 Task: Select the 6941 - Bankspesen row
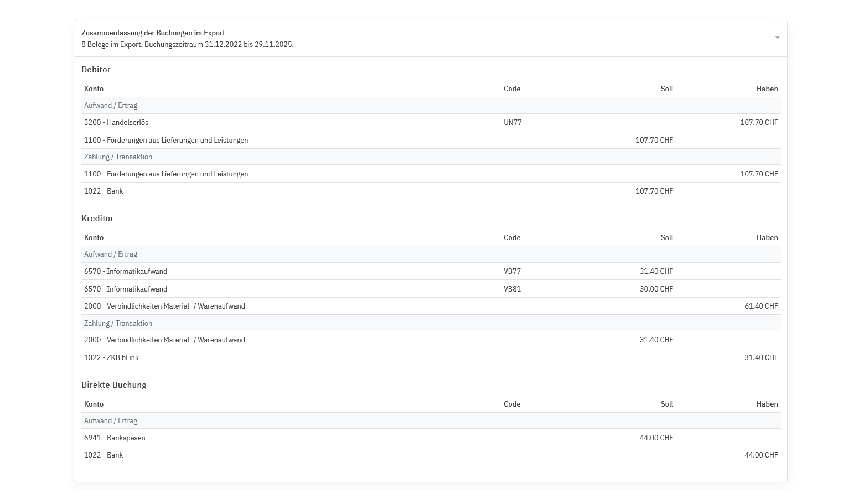coord(115,438)
